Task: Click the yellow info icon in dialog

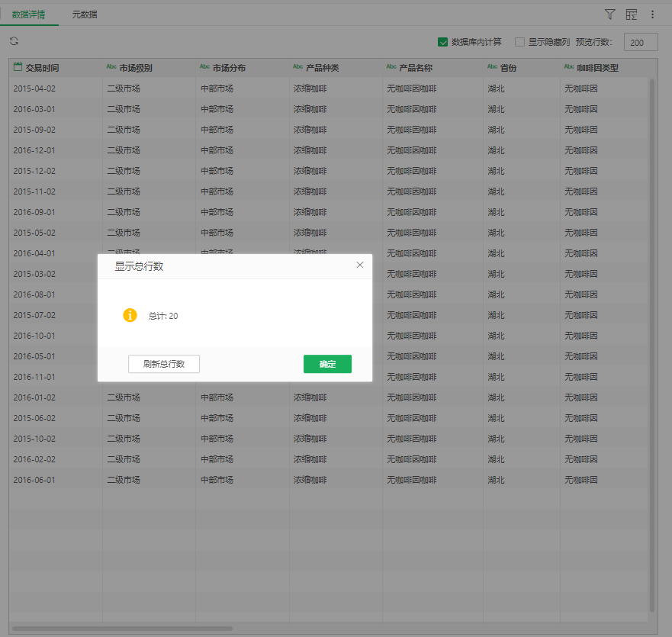Action: (x=130, y=315)
